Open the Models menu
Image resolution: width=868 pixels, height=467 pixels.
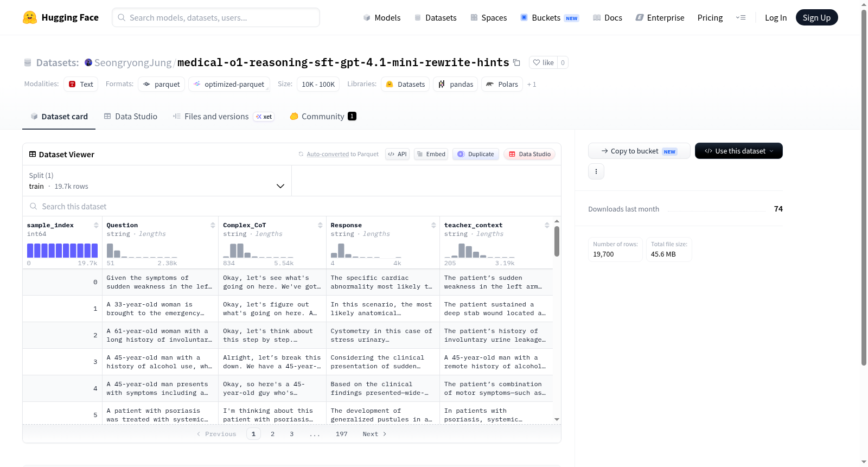point(382,17)
